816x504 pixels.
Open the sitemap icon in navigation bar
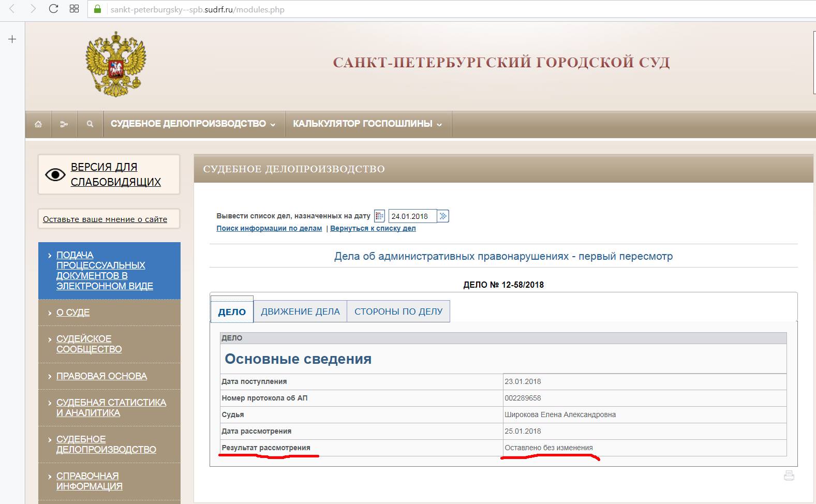pyautogui.click(x=64, y=124)
